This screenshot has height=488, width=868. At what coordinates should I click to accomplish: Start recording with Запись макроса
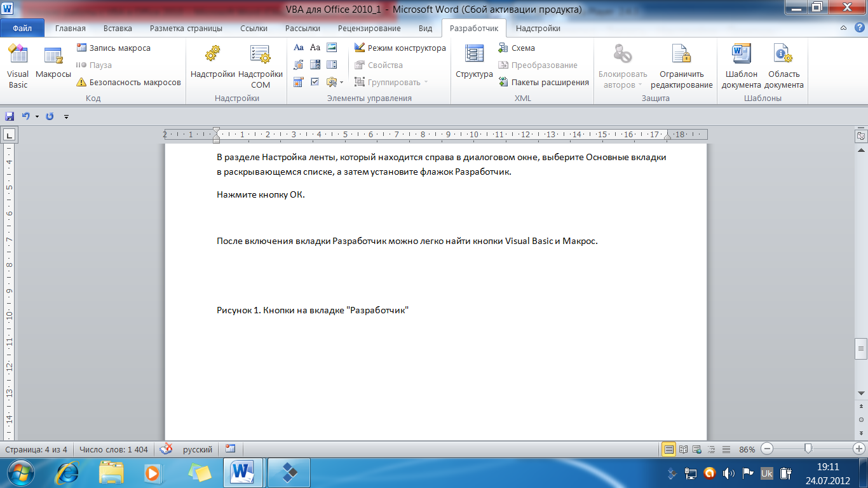click(113, 48)
